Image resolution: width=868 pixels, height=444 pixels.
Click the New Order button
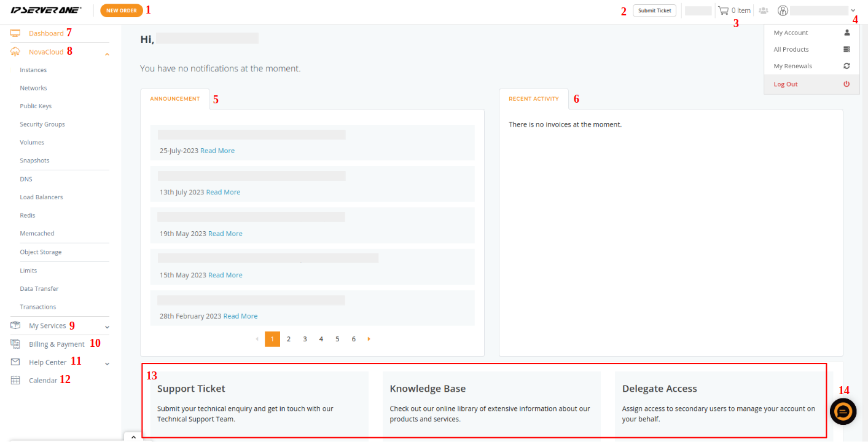pyautogui.click(x=122, y=10)
